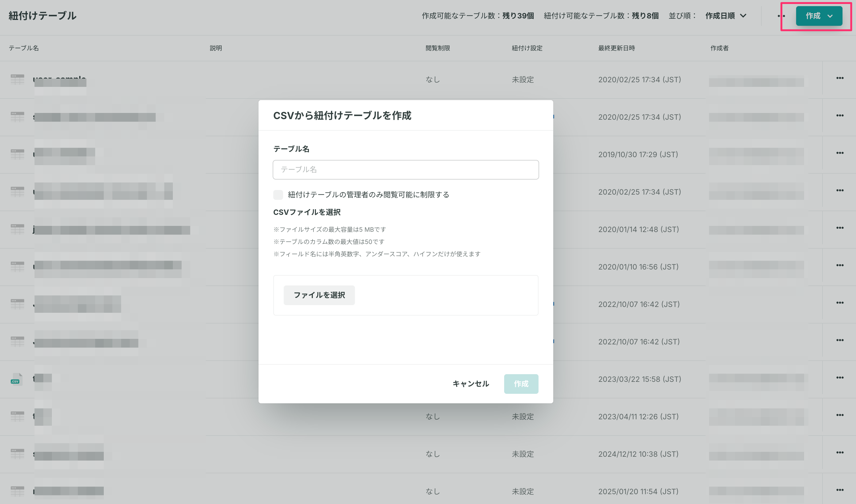
Task: Click キャンセル in the dialog
Action: [471, 384]
